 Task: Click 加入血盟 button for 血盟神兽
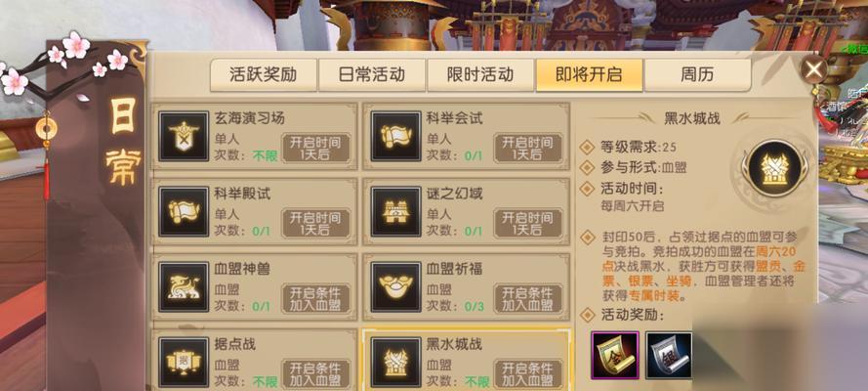point(316,298)
